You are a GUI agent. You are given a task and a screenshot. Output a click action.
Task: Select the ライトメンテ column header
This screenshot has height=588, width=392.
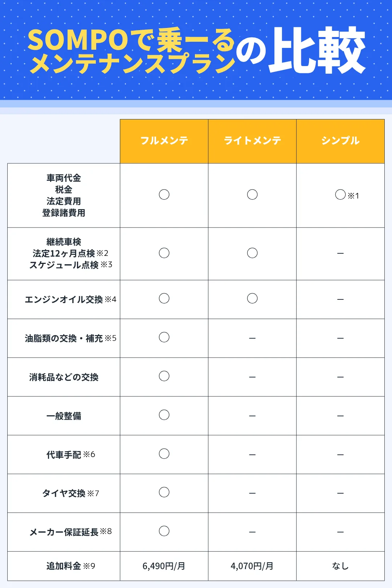[x=252, y=141]
